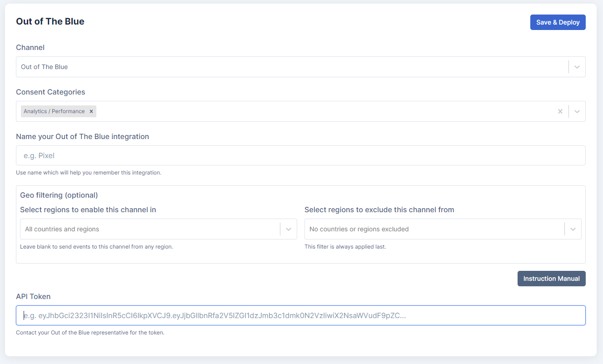Click empty area in Consent Categories box
Viewport: 603px width, 364px height.
coord(318,111)
